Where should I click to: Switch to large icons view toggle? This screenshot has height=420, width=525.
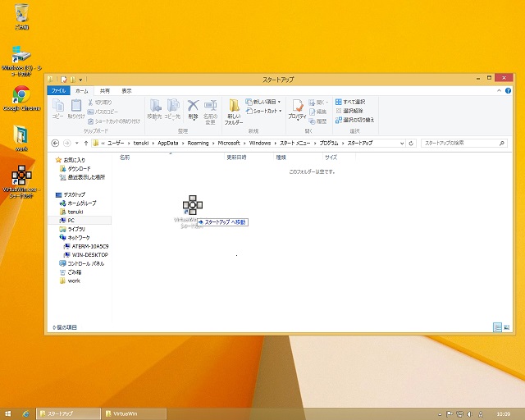pos(505,326)
